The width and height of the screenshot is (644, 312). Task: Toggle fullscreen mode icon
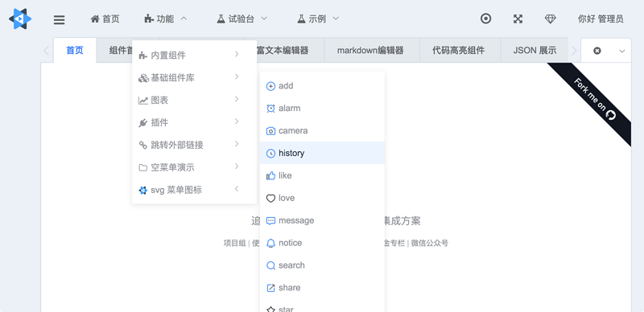coord(518,18)
